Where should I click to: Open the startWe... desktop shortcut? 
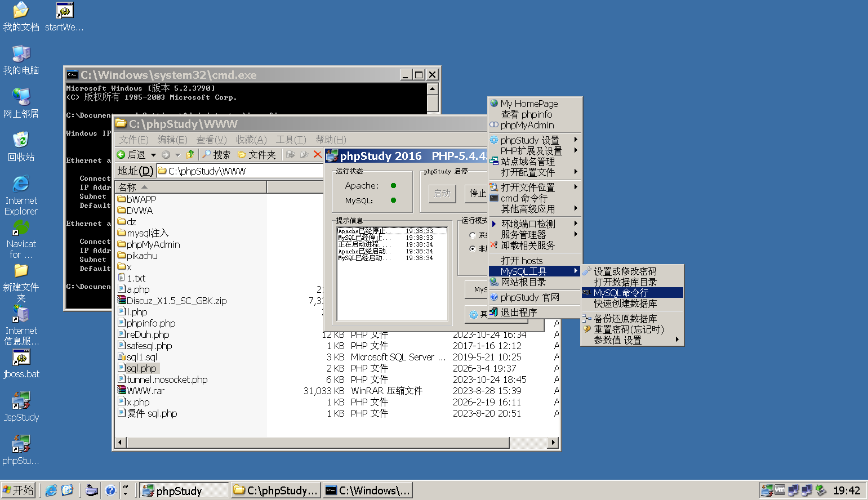64,17
